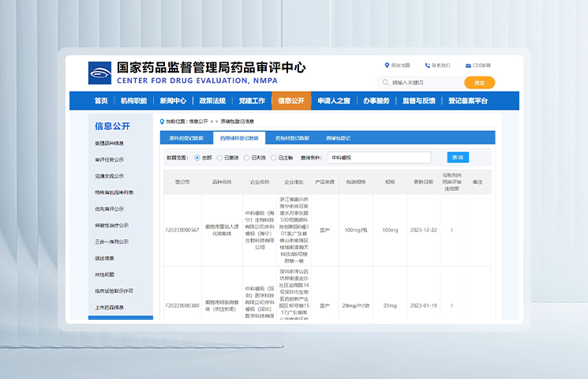Open 优先审评公示 sidebar link
The height and width of the screenshot is (379, 588).
pyautogui.click(x=110, y=208)
